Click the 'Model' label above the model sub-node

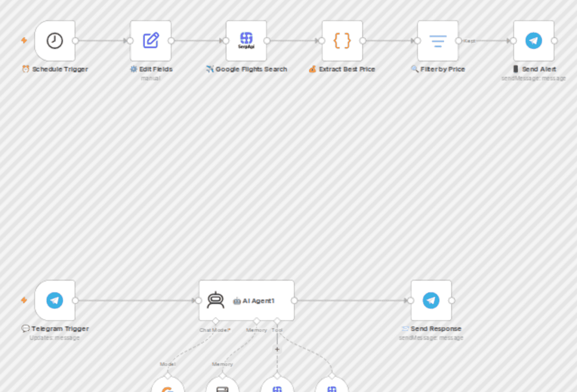click(x=168, y=364)
